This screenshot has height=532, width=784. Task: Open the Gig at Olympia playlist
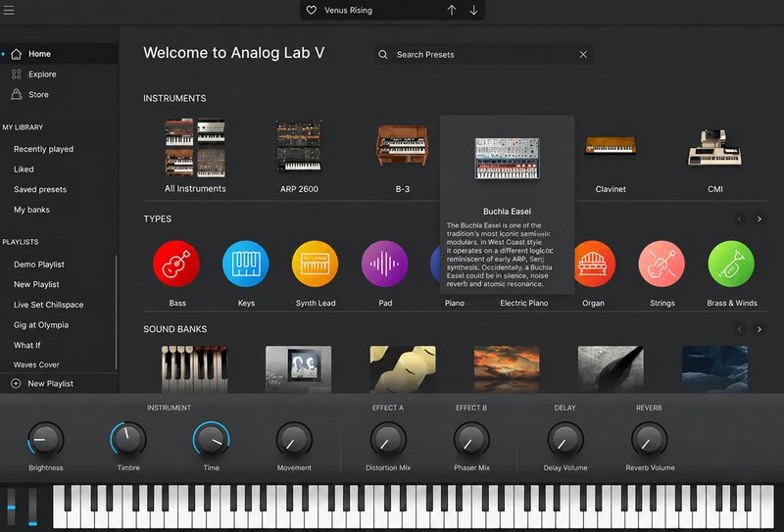41,325
